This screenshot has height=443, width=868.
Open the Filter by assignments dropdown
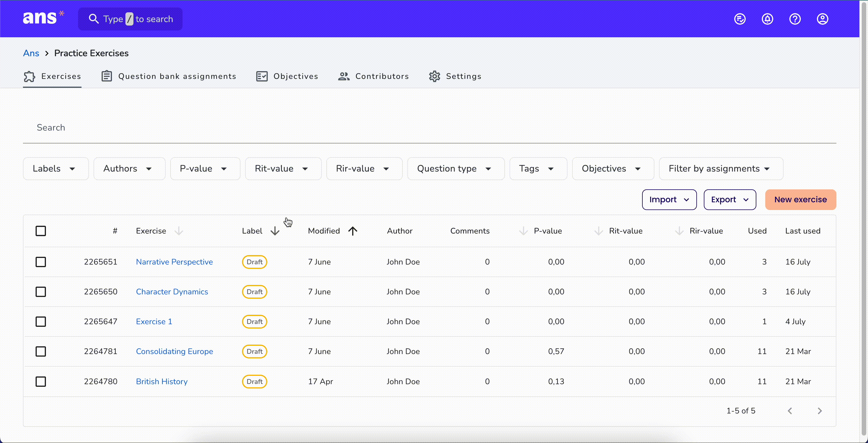click(721, 168)
